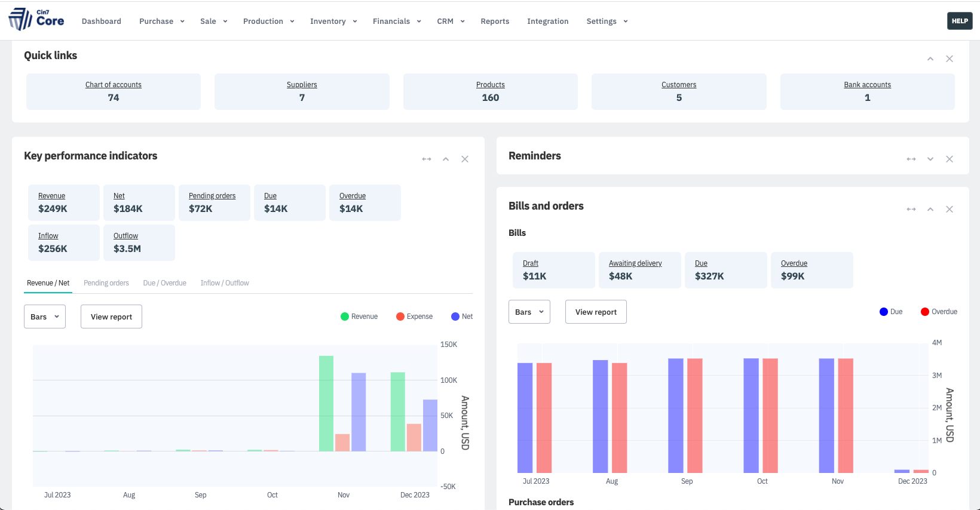980x510 pixels.
Task: Click the Outflow KPI link
Action: [126, 236]
